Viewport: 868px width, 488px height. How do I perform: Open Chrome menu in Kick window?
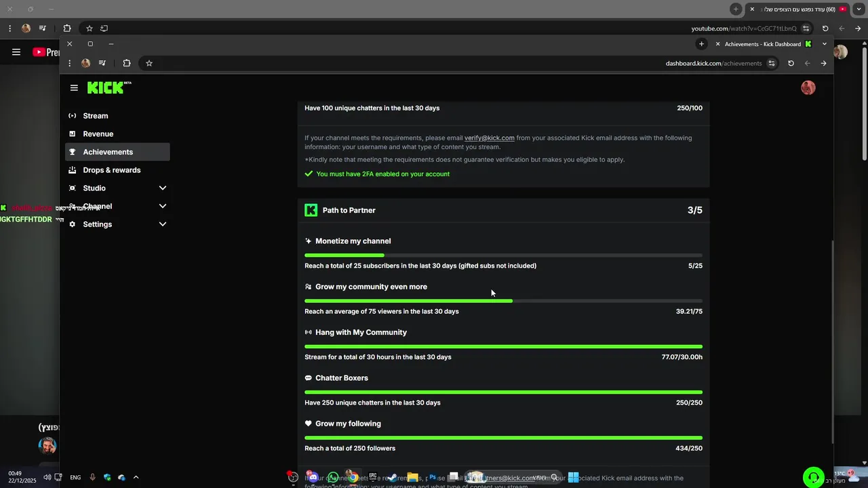(x=69, y=63)
